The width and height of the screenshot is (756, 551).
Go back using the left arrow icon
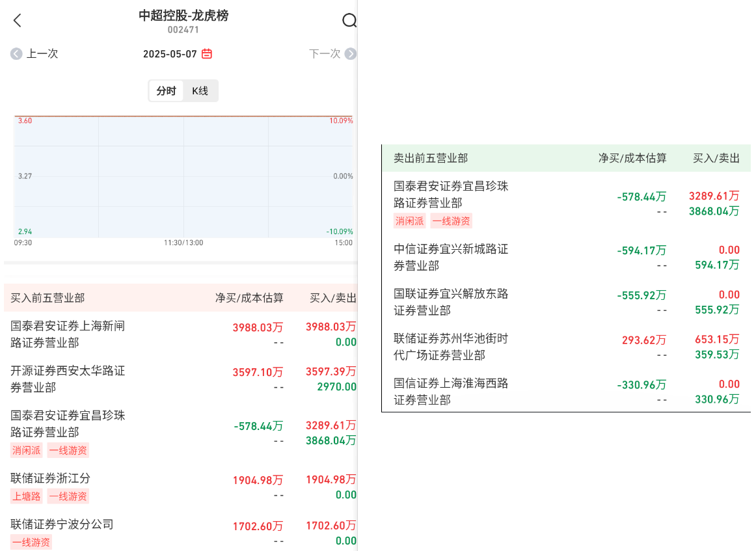click(x=18, y=21)
